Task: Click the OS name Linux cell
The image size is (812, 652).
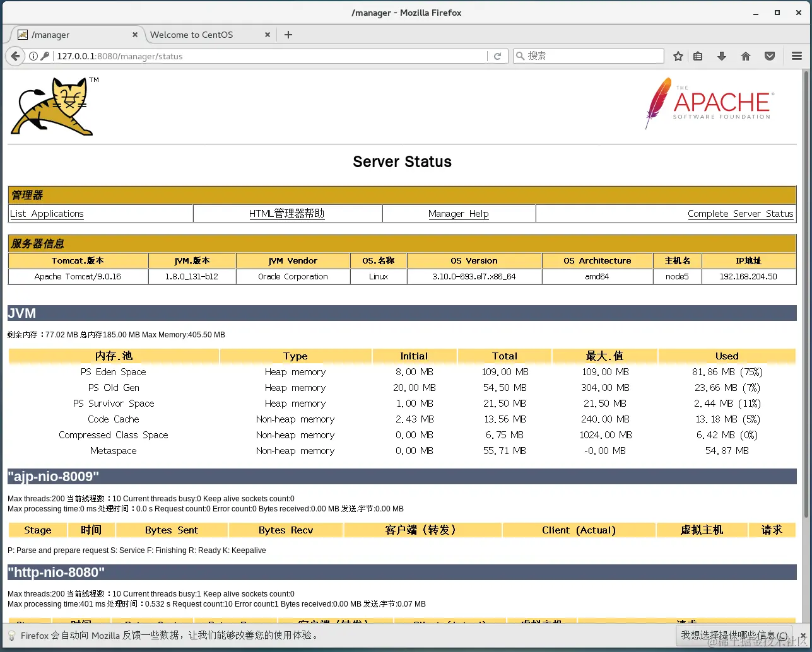Action: [379, 276]
